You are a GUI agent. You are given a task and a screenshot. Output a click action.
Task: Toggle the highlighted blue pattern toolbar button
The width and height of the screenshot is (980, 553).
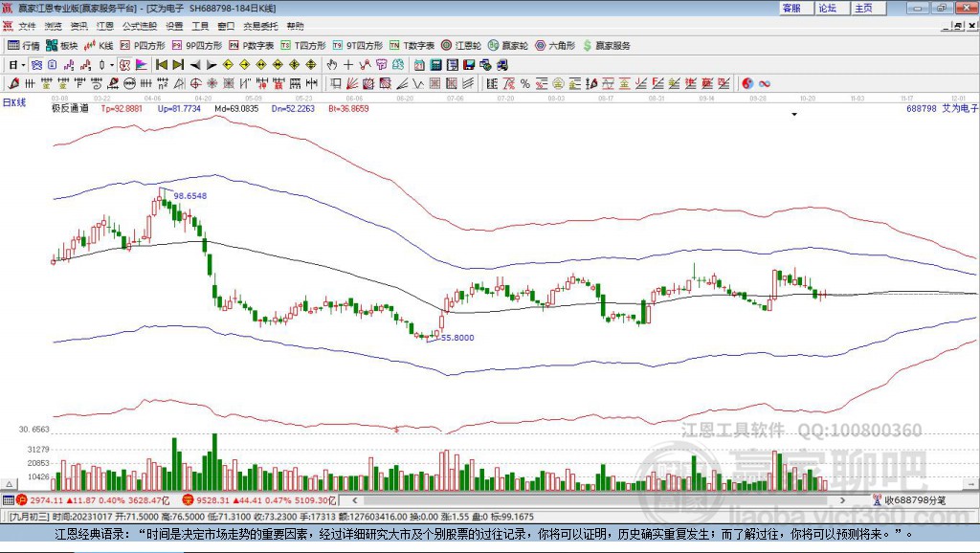pos(37,65)
